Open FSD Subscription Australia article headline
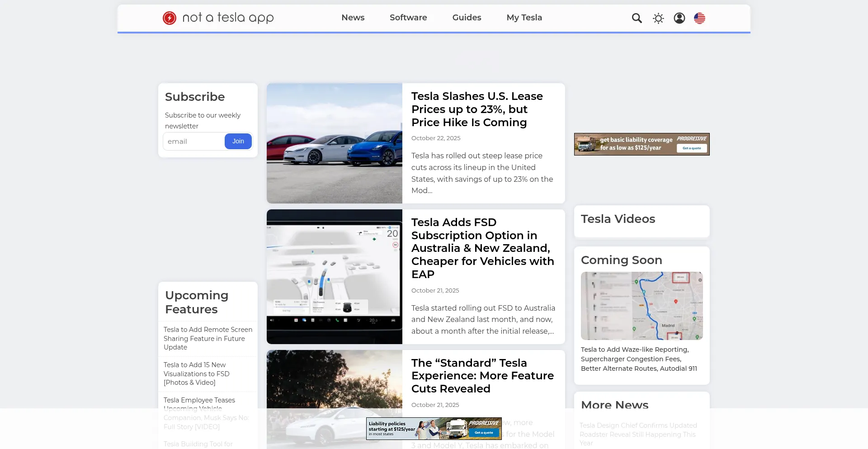This screenshot has height=449, width=868. (482, 248)
